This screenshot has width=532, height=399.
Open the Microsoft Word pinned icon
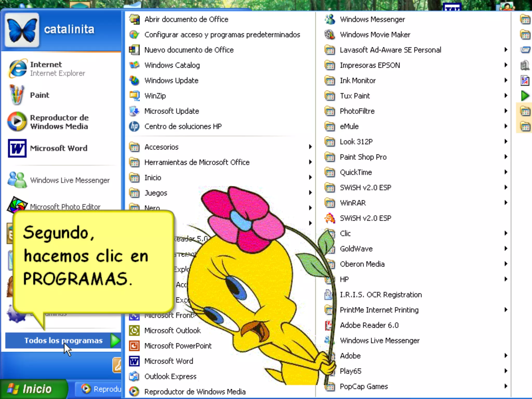[17, 148]
